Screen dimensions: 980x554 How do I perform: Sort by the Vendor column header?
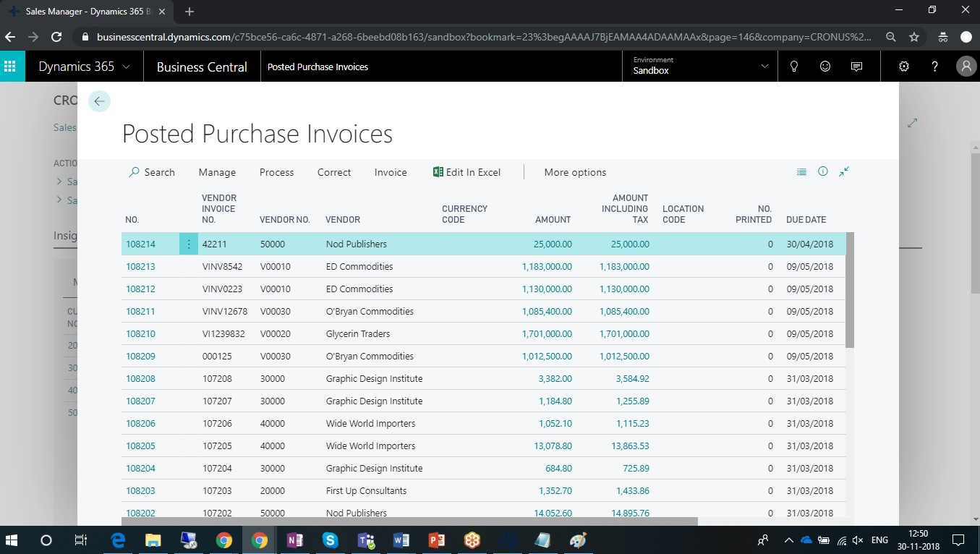coord(343,220)
